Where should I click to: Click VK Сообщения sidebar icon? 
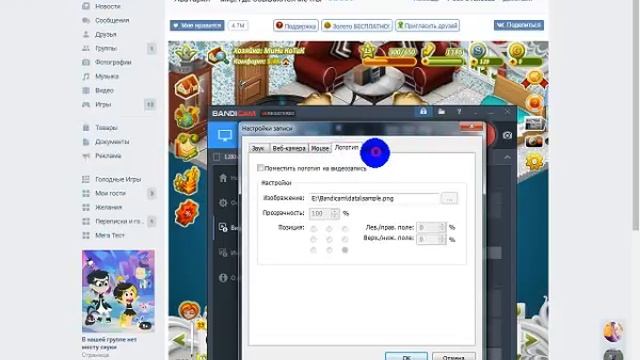(x=86, y=20)
